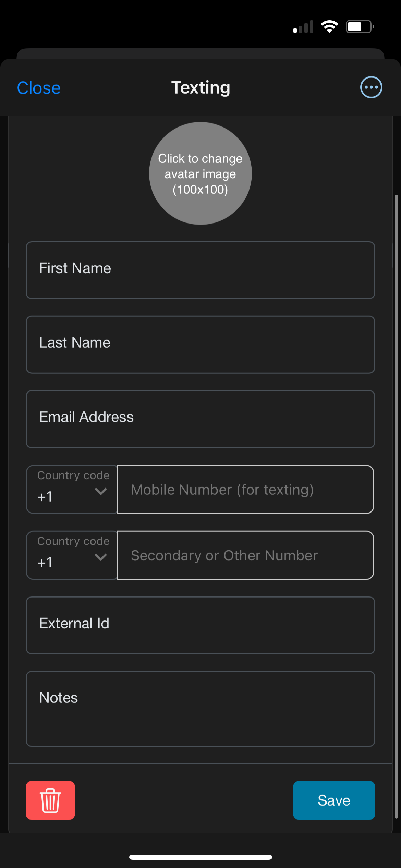Expand the mobile number country code chevron

pos(101,491)
